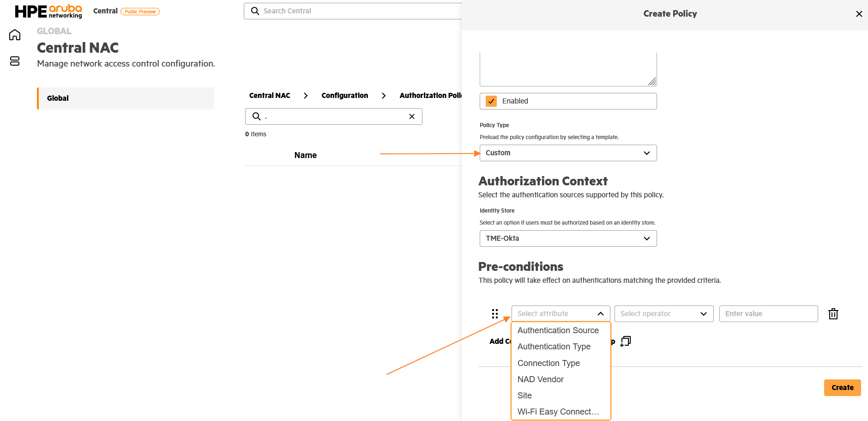
Task: Pick NAD Vendor from the list
Action: (x=540, y=379)
